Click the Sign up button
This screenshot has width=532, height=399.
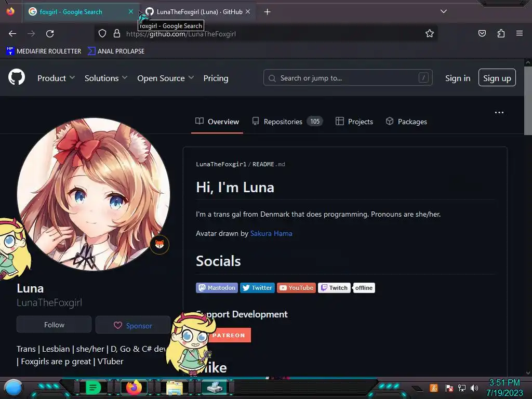coord(497,78)
